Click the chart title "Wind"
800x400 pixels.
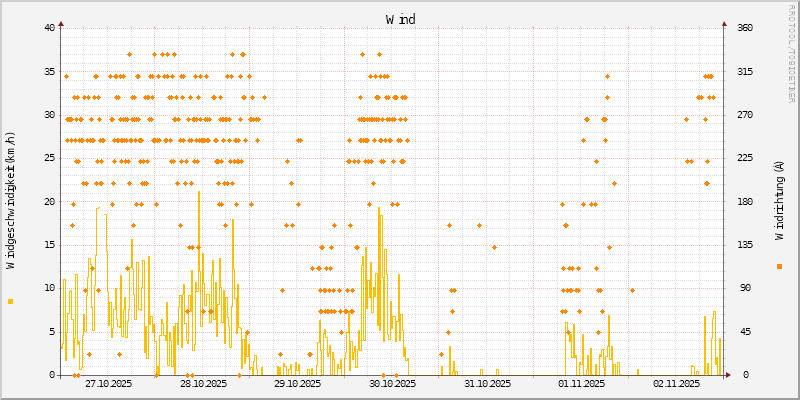coord(400,19)
